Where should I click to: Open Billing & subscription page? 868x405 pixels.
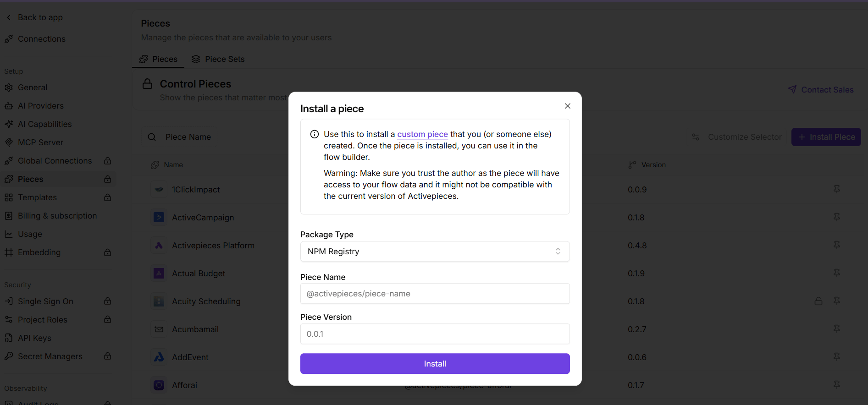[51, 216]
